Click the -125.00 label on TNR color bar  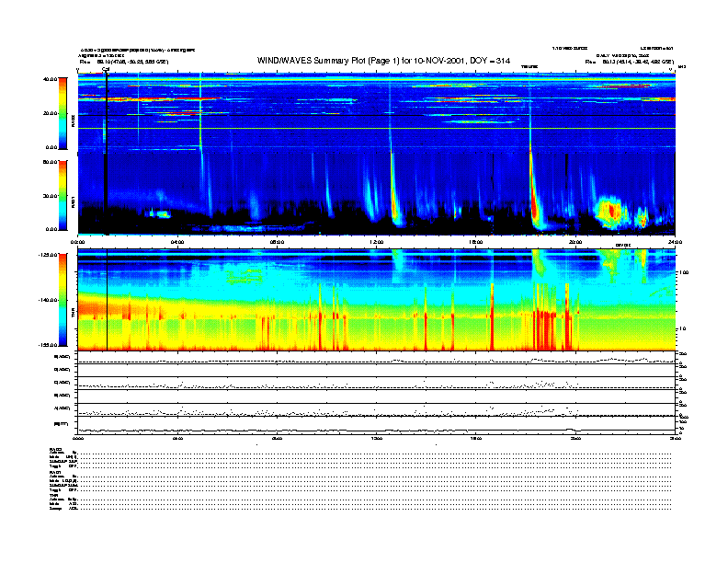48,255
